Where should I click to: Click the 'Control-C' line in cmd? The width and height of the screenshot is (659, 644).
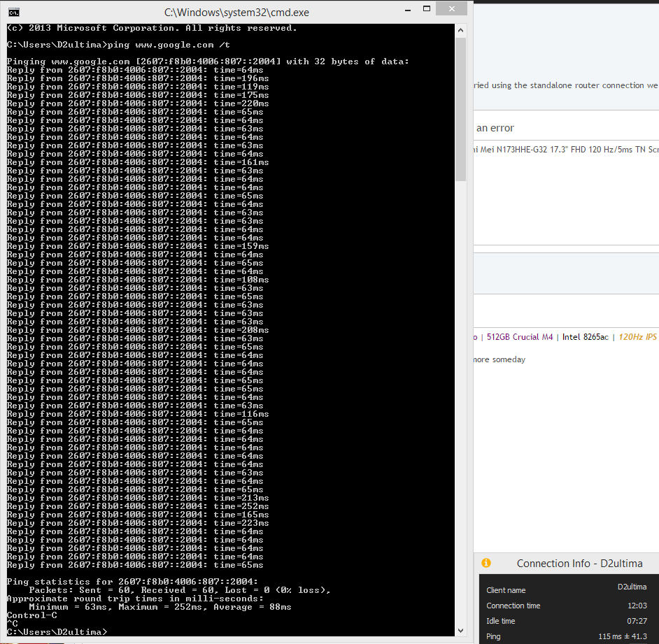coord(32,615)
